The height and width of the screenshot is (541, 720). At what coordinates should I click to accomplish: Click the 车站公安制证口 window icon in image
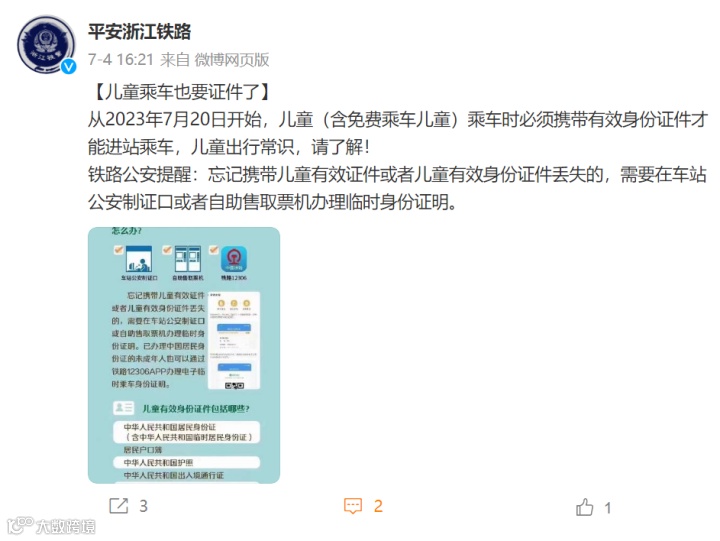(x=139, y=259)
